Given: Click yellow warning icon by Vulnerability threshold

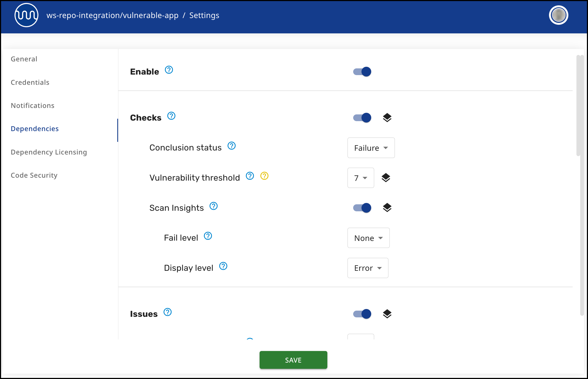Looking at the screenshot, I should pyautogui.click(x=264, y=176).
